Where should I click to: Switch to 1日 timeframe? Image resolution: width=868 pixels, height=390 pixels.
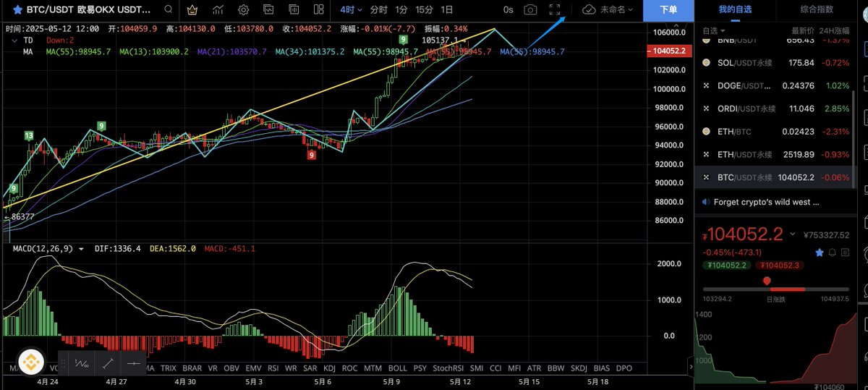[x=447, y=10]
